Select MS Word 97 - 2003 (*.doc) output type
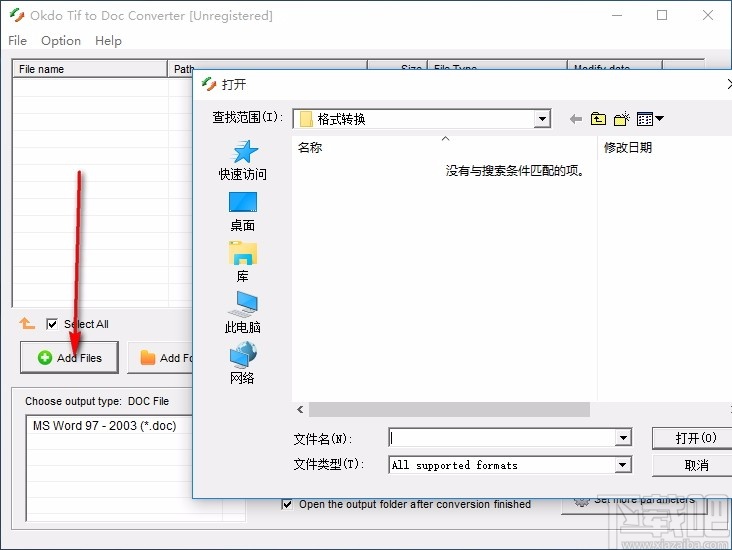 click(105, 426)
